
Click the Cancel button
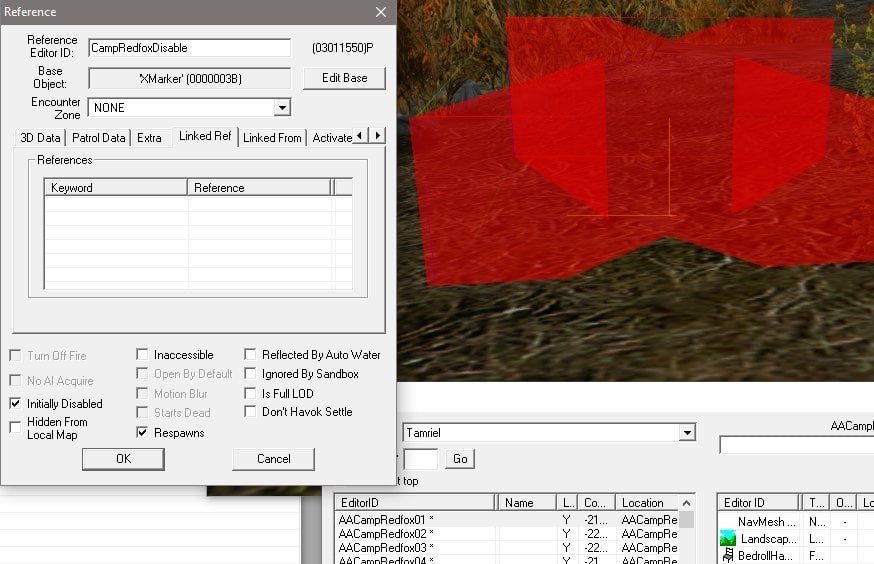click(274, 459)
